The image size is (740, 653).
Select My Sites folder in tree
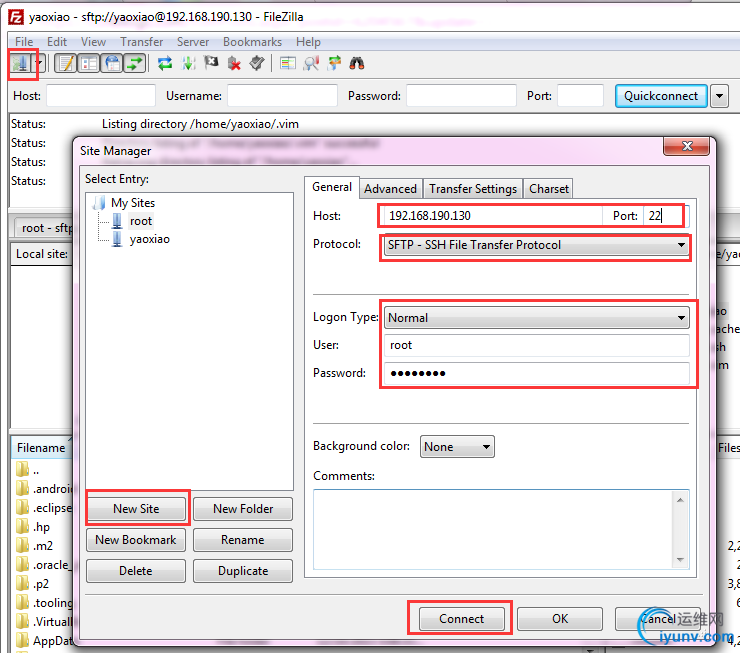[x=133, y=202]
